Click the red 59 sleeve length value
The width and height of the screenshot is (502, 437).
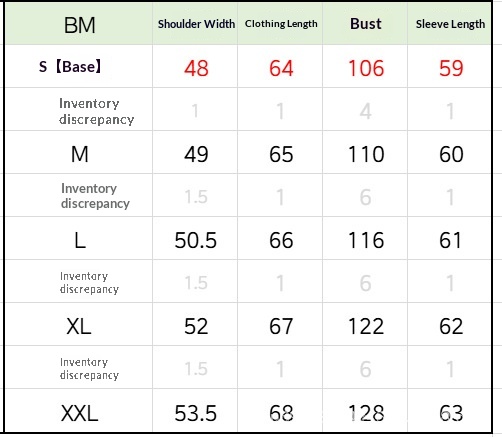pyautogui.click(x=451, y=68)
